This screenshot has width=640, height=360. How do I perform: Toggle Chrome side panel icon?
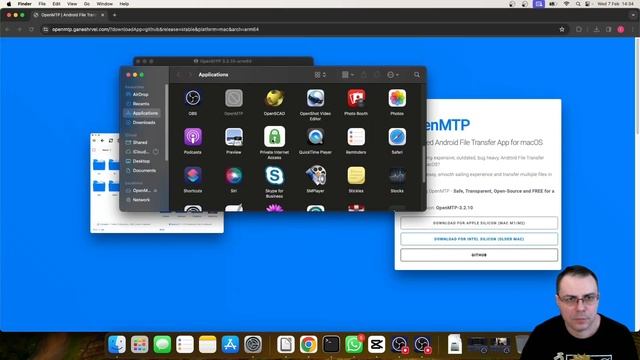[x=608, y=29]
